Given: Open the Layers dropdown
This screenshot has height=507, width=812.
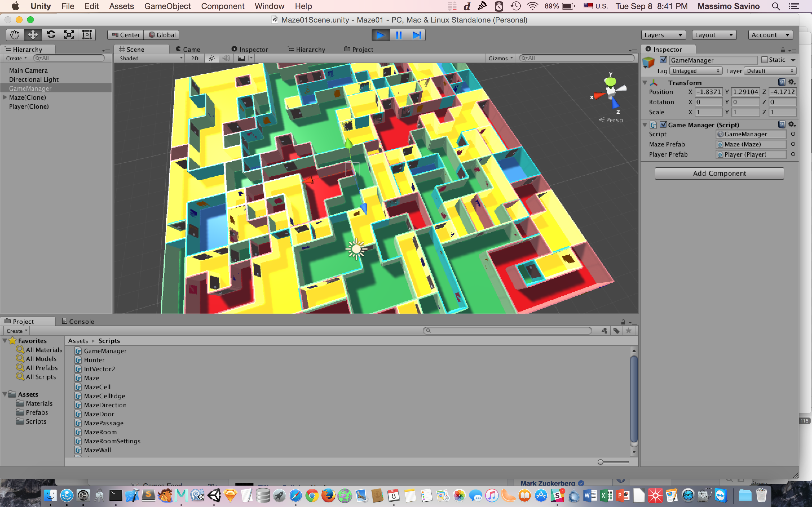Looking at the screenshot, I should click(x=663, y=35).
